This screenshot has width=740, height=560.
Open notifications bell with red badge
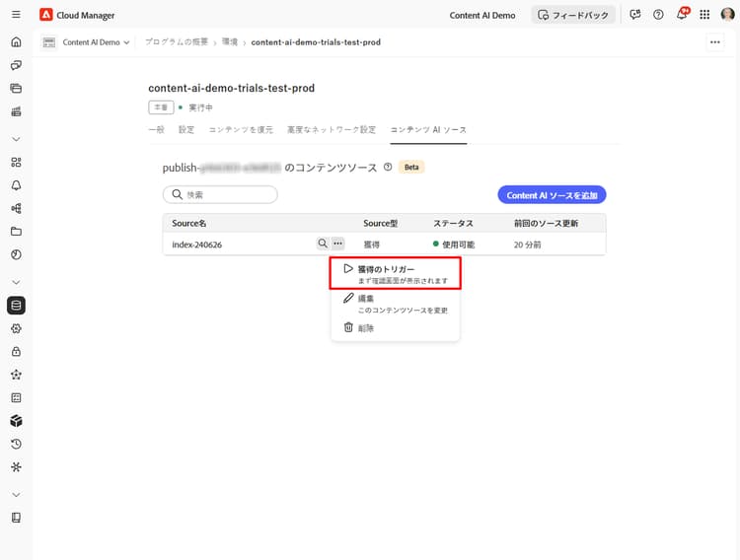tap(682, 14)
